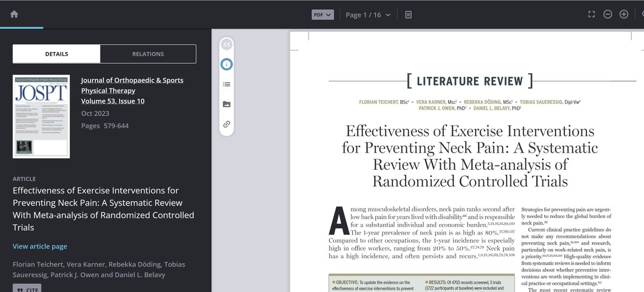The width and height of the screenshot is (644, 292).
Task: Go to the home page icon
Action: 14,14
